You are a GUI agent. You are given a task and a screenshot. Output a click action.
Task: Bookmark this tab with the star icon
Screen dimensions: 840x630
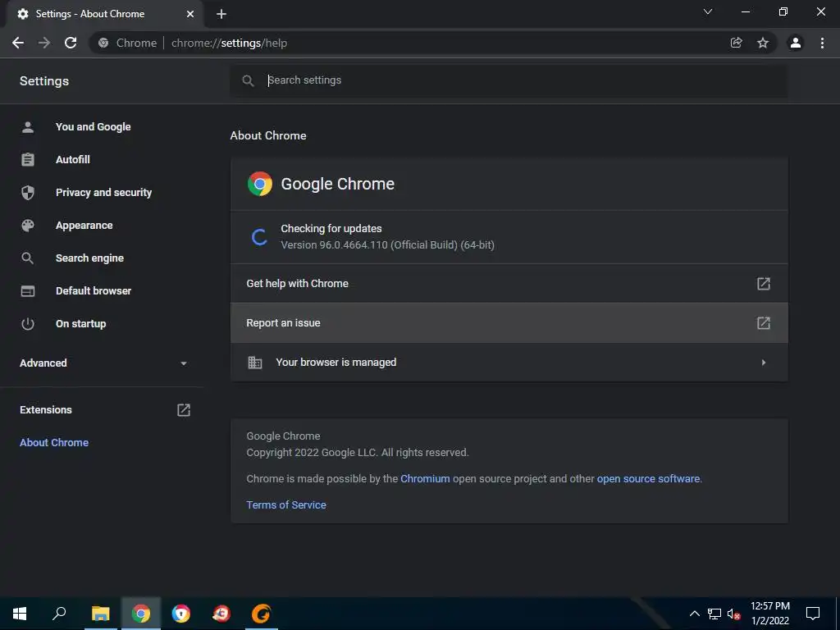(763, 43)
